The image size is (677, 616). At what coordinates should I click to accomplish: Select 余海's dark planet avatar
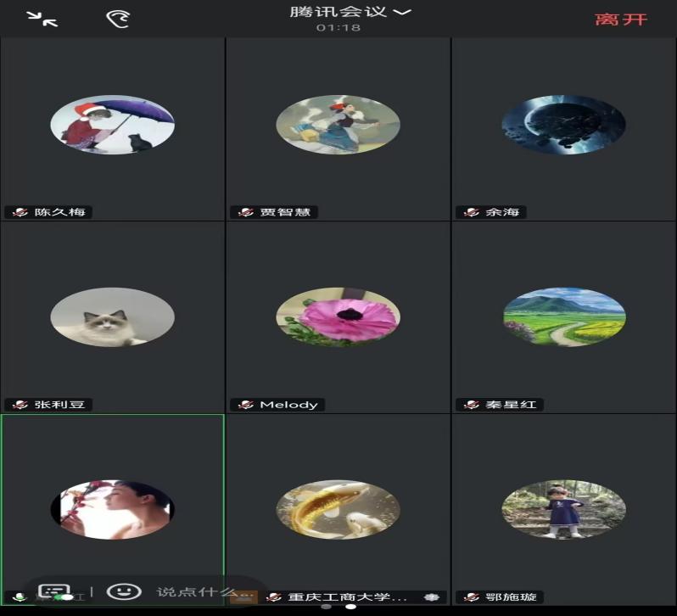pos(563,125)
